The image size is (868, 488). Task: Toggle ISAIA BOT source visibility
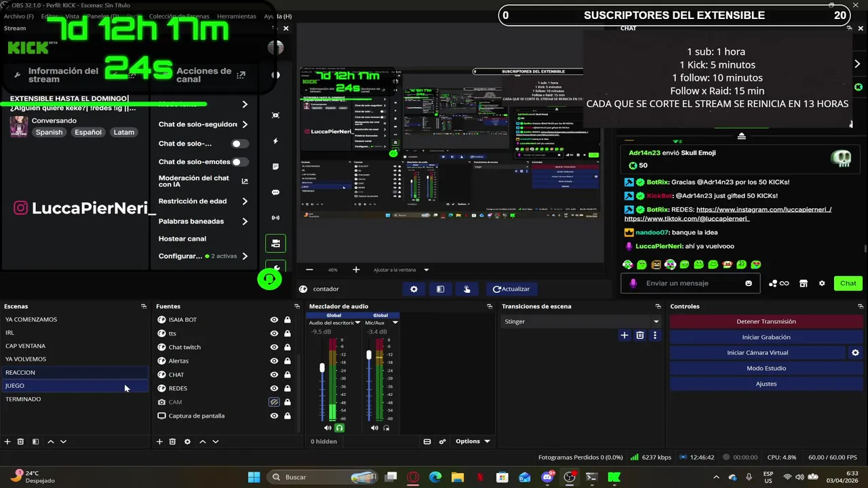coord(274,319)
